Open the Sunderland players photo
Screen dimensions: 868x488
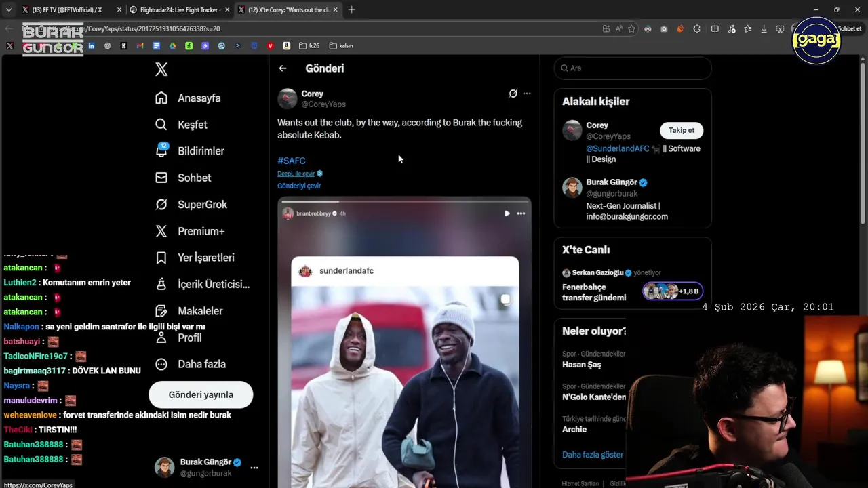(405, 386)
